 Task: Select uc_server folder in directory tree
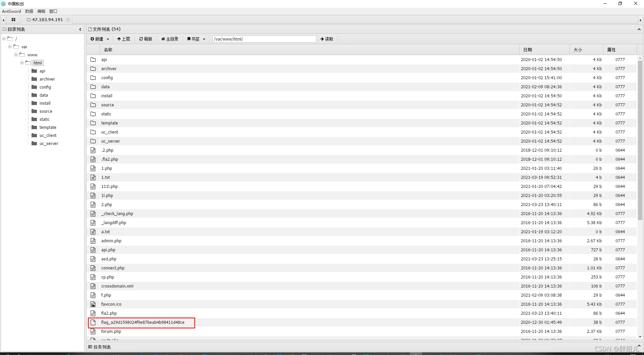coord(49,143)
